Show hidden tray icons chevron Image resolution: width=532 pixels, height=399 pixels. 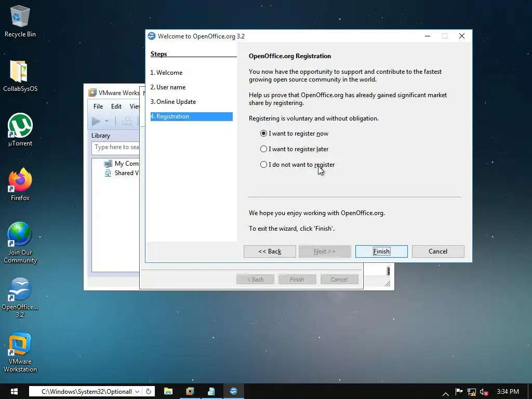446,393
